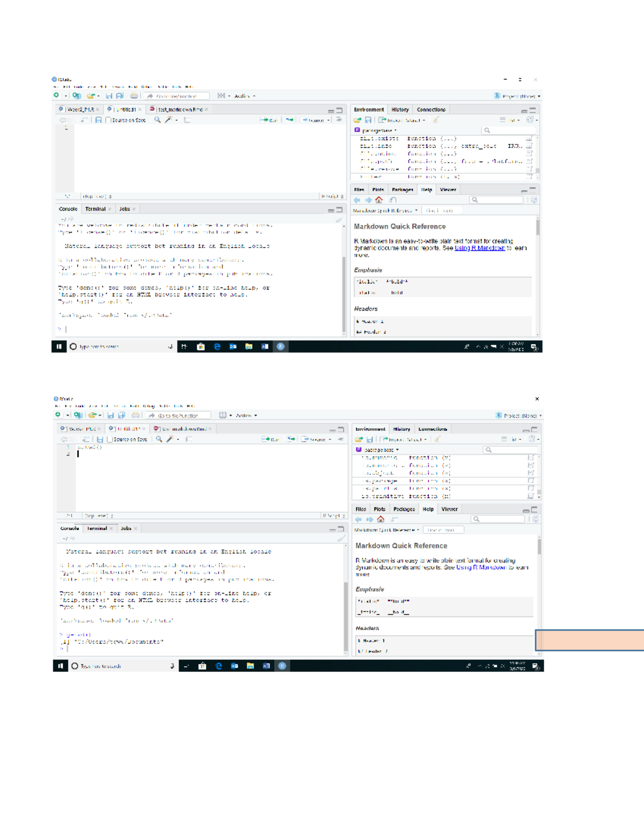Viewport: 644px width, 834px height.
Task: Expand Addins dropdown in upper toolbar
Action: point(244,96)
